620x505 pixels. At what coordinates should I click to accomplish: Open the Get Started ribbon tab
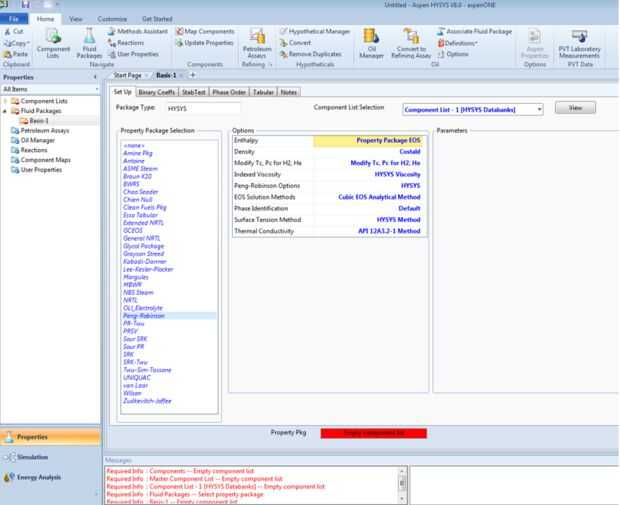click(157, 19)
